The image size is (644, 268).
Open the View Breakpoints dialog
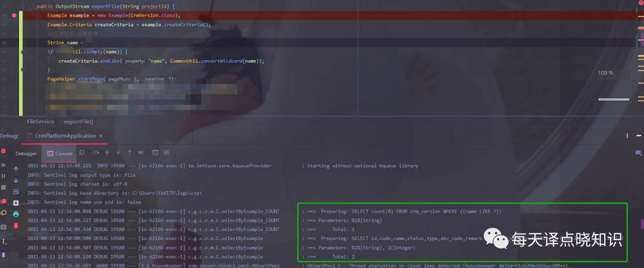click(x=4, y=201)
